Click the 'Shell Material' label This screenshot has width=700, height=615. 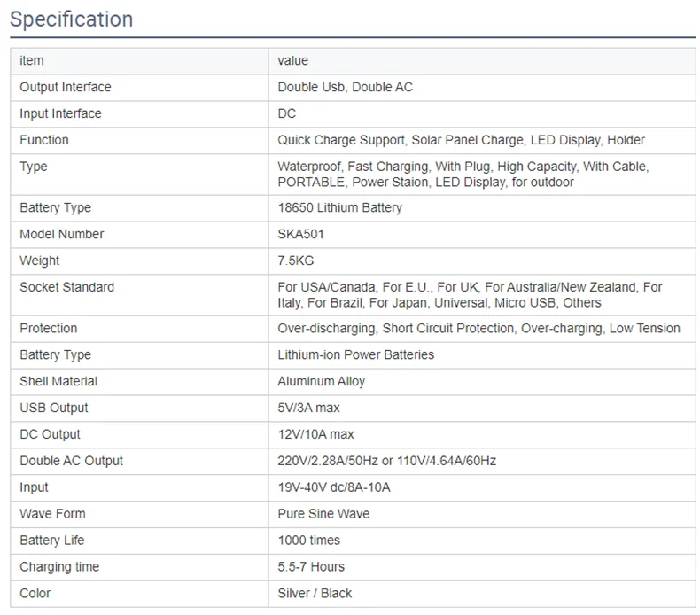(x=58, y=381)
